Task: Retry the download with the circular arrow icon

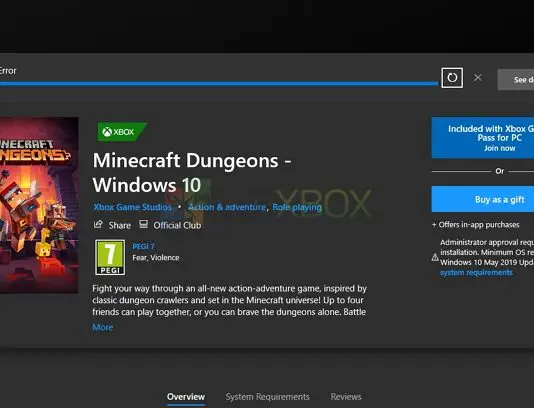Action: click(452, 78)
